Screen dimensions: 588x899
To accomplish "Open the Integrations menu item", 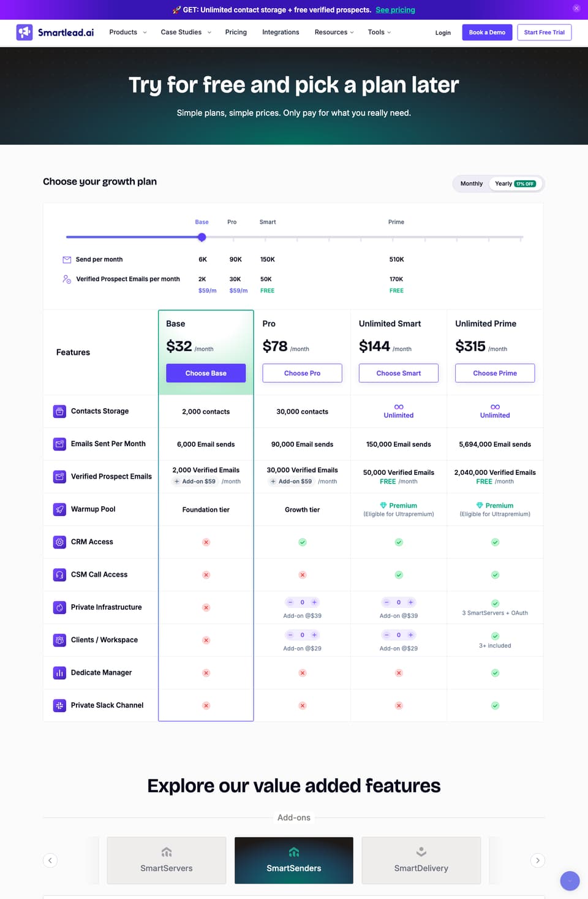I will (x=281, y=32).
